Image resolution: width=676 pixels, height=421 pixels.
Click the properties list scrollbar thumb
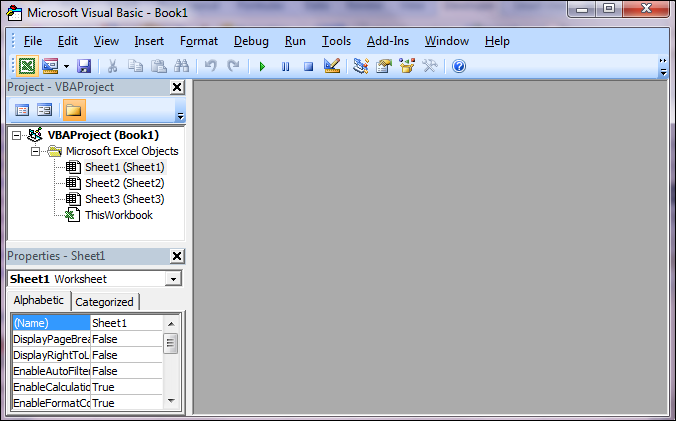click(171, 343)
